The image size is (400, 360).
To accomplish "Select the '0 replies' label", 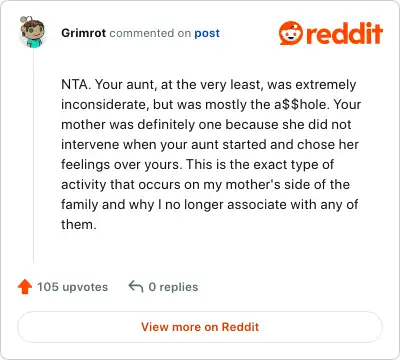I will click(173, 287).
